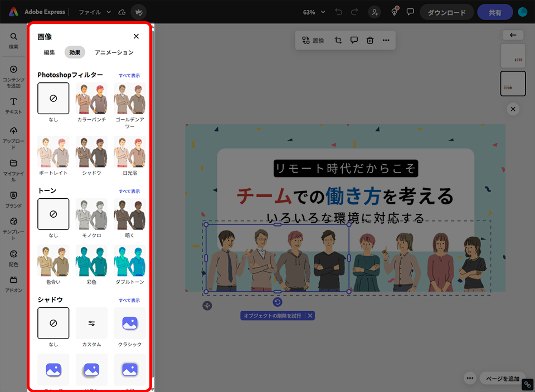This screenshot has width=535, height=392.
Task: Open the テキスト text tool in sidebar
Action: click(x=13, y=106)
